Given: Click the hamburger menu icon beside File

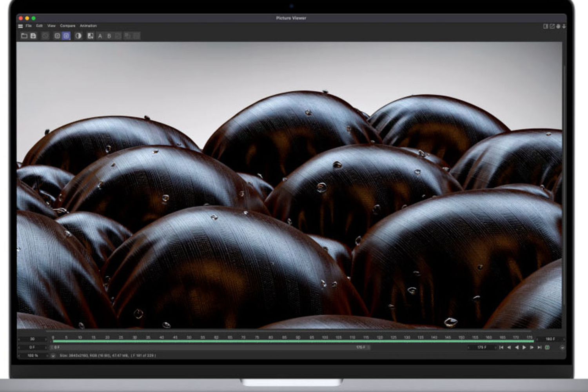Looking at the screenshot, I should [20, 26].
